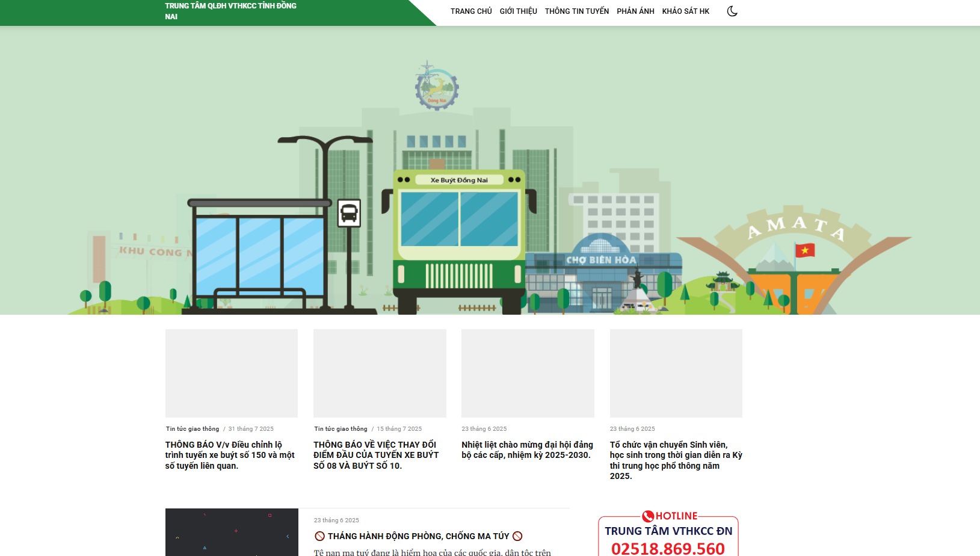Click the thumbnail above the routes 08 and 10 article
Screen dimensions: 980x556
[x=380, y=373]
